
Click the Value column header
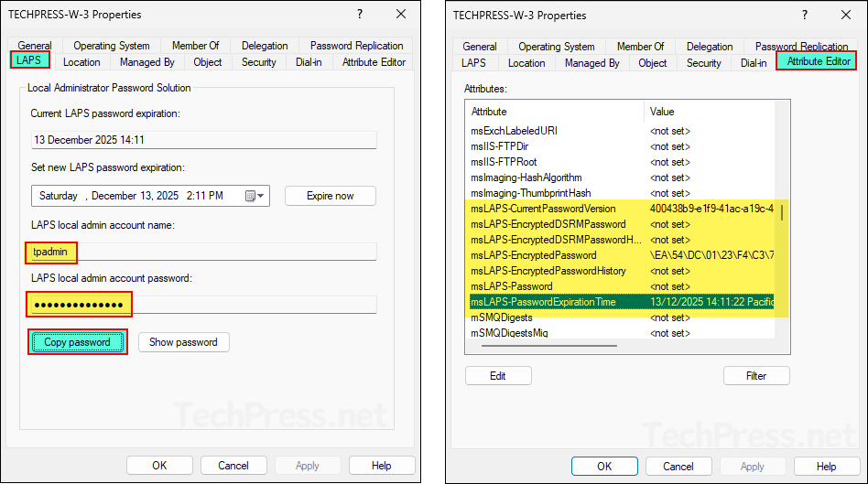coord(710,112)
